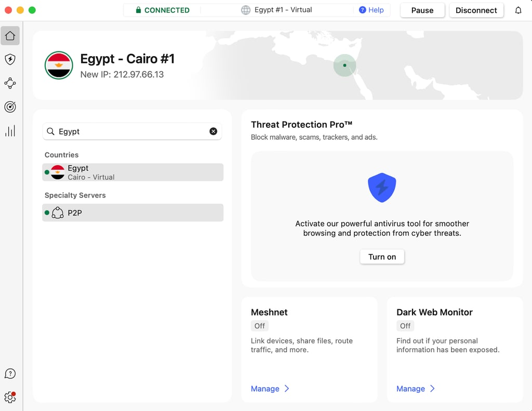Focus the server search field
Screen dimensions: 532x411
coord(132,131)
